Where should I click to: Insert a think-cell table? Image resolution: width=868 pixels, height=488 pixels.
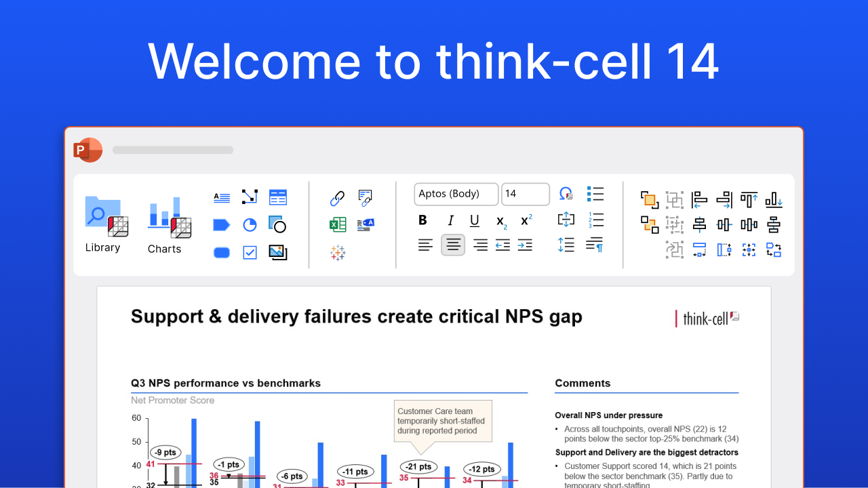(x=278, y=197)
